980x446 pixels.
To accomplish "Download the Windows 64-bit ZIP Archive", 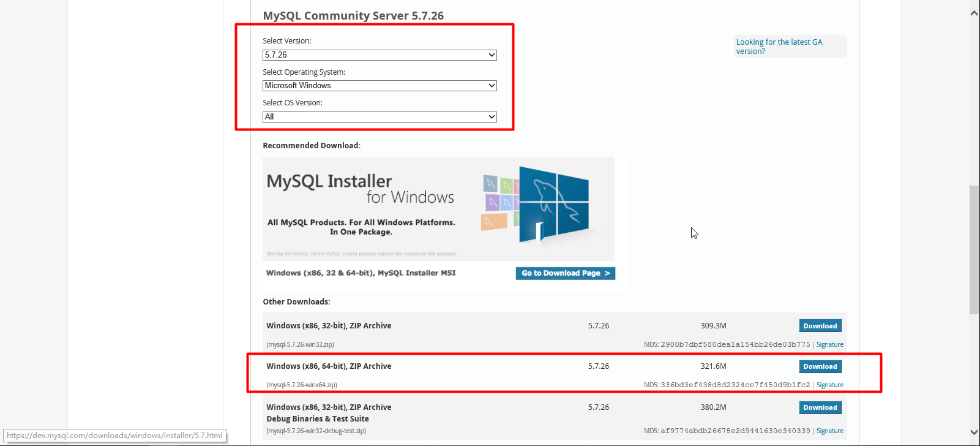I will pyautogui.click(x=820, y=366).
